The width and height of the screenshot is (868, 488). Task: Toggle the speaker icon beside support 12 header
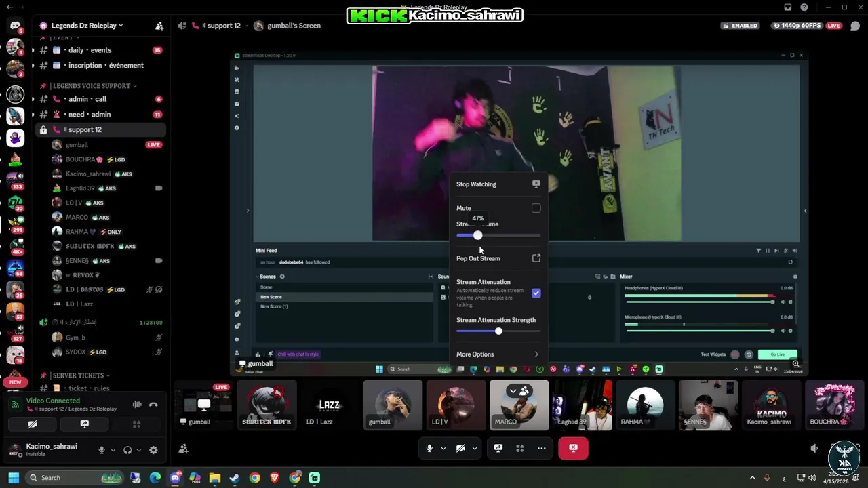[x=182, y=26]
